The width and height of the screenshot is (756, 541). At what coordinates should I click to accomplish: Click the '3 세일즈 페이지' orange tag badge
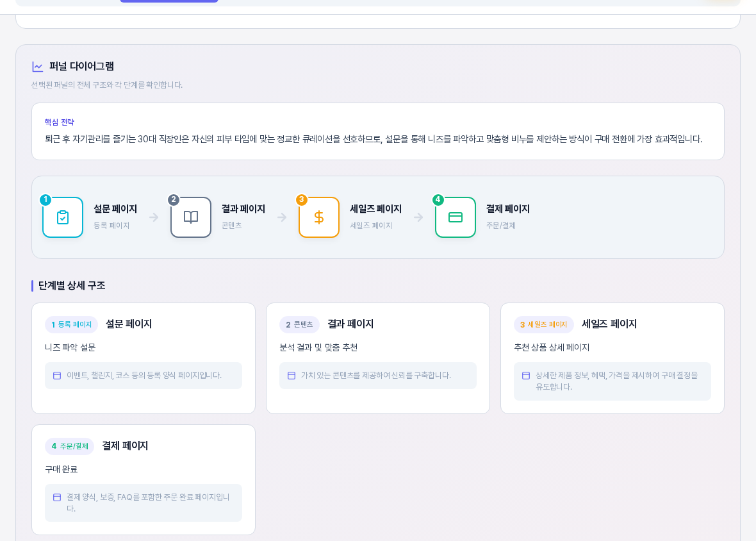pyautogui.click(x=544, y=324)
